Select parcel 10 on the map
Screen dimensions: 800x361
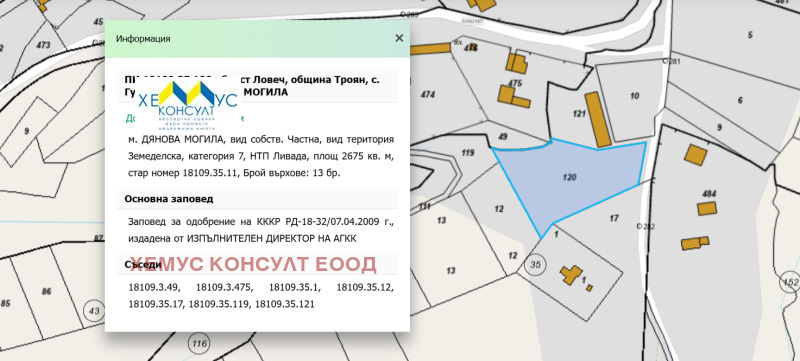point(635,95)
